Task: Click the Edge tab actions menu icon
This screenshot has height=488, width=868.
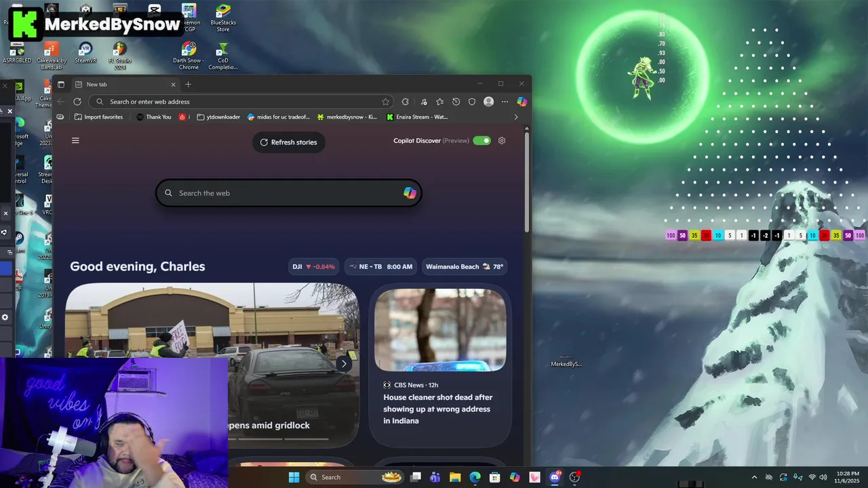Action: click(x=61, y=84)
